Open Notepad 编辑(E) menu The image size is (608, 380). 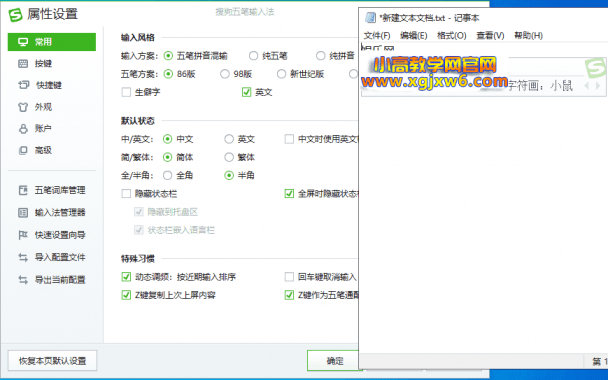click(414, 36)
